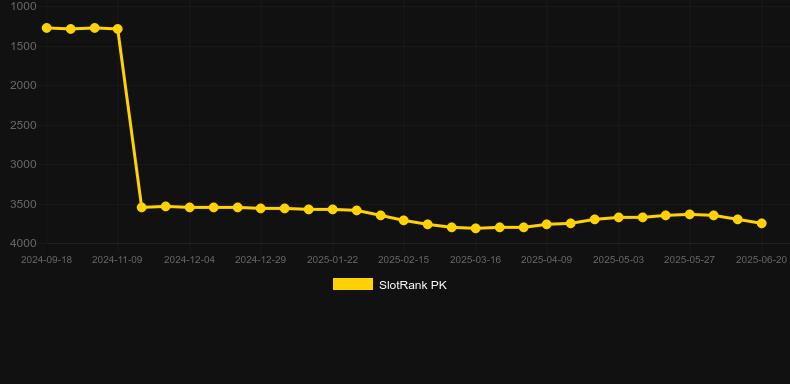790x384 pixels.
Task: Select the data point for 2025-01-22
Action: pos(333,209)
